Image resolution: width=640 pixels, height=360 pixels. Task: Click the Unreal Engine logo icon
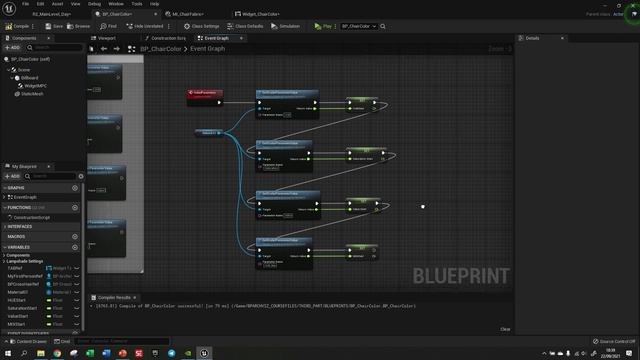(x=9, y=8)
